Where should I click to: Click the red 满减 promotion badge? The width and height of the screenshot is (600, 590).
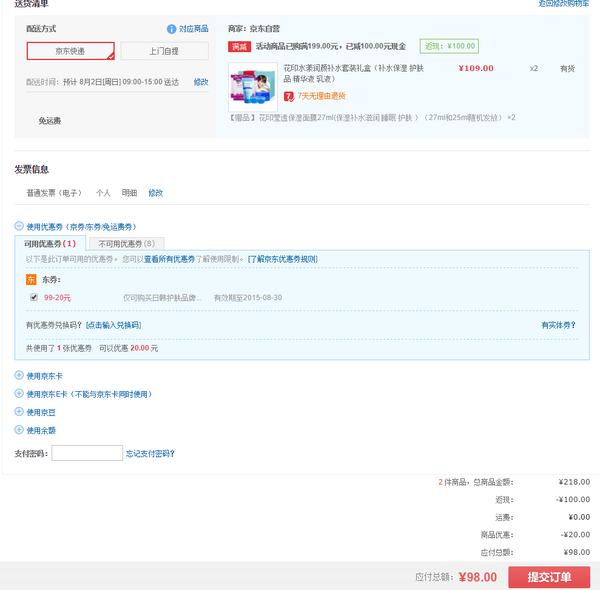pyautogui.click(x=240, y=46)
